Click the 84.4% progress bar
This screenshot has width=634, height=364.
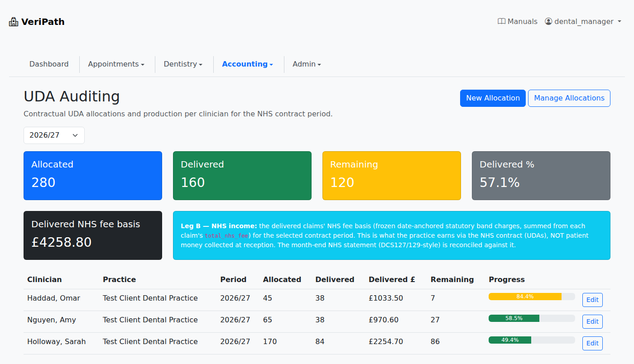(x=532, y=297)
